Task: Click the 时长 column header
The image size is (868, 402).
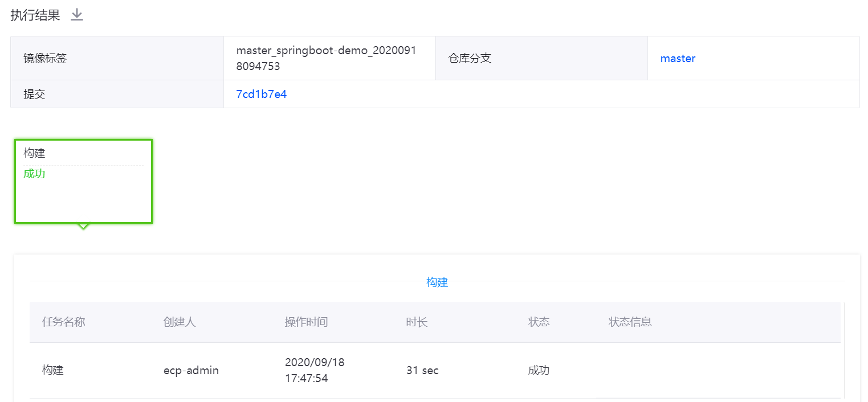Action: coord(417,322)
